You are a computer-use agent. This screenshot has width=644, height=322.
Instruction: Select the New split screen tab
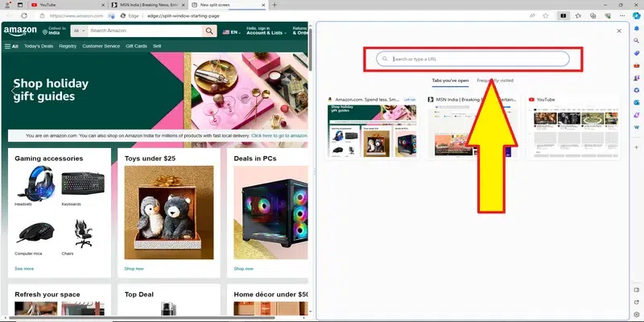pyautogui.click(x=229, y=5)
